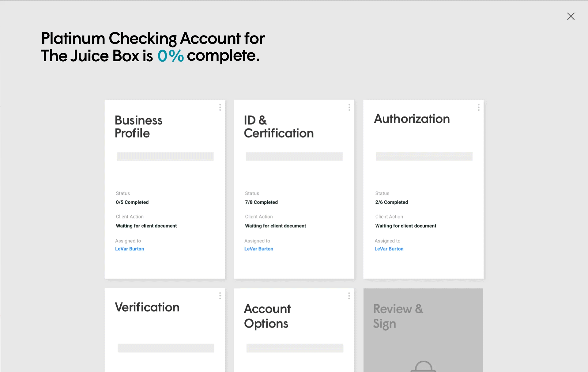The image size is (588, 372).
Task: Click the Platinum Checking Account heading
Action: pos(153,47)
